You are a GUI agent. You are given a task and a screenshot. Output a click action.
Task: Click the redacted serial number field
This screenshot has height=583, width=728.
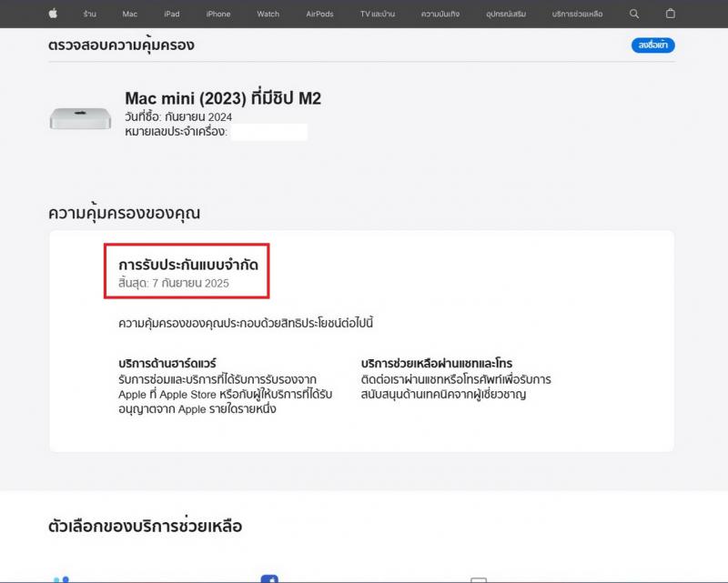pos(268,133)
